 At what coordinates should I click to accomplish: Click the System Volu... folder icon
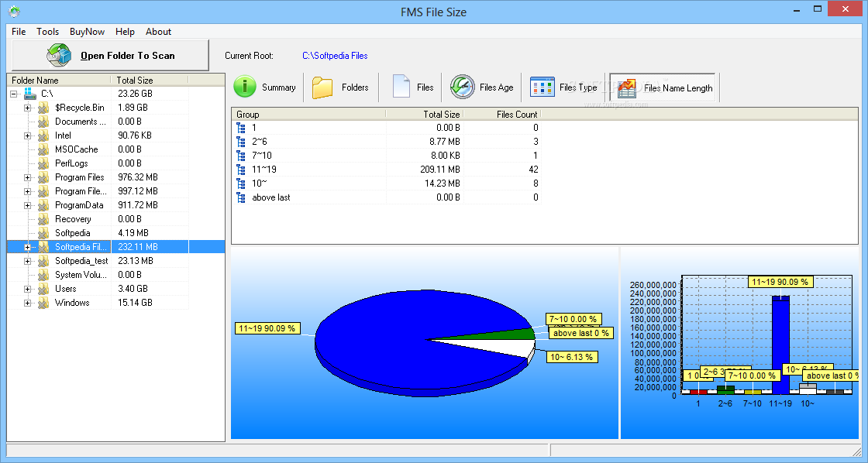pyautogui.click(x=43, y=275)
